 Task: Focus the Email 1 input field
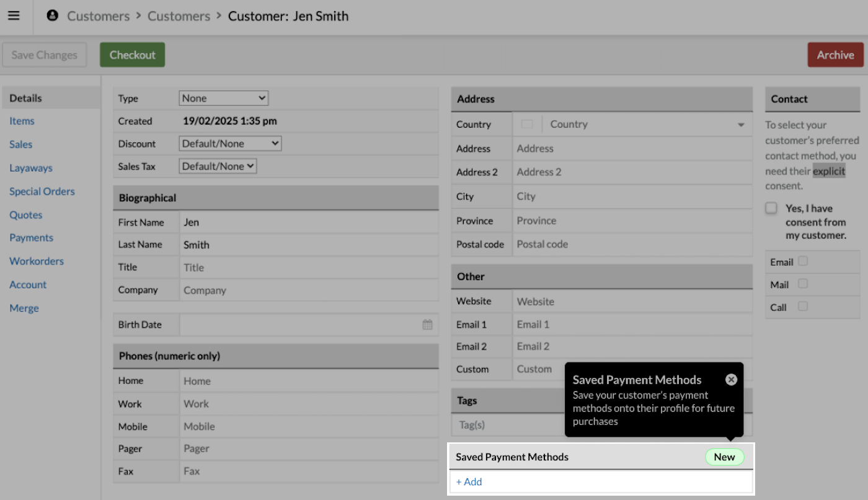(x=632, y=324)
